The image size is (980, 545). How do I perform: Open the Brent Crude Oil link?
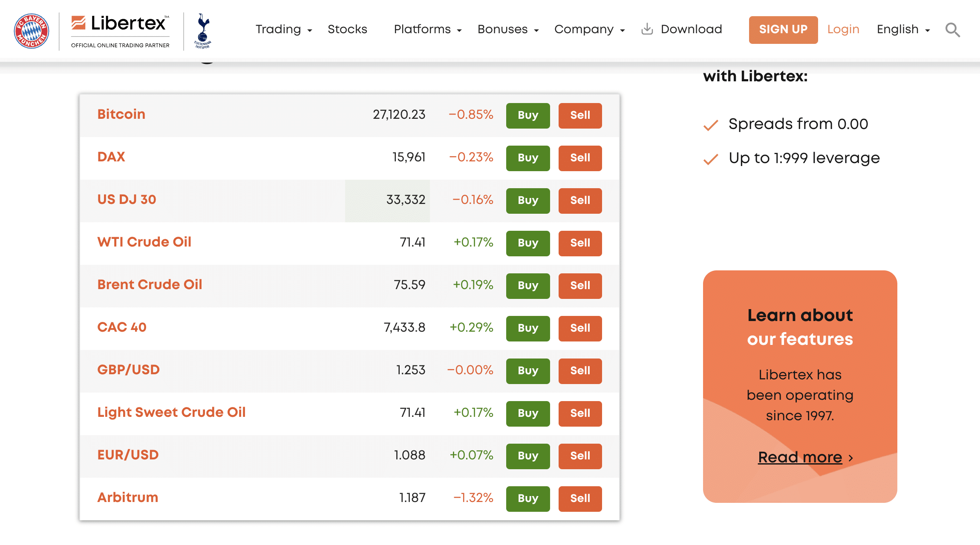click(150, 284)
